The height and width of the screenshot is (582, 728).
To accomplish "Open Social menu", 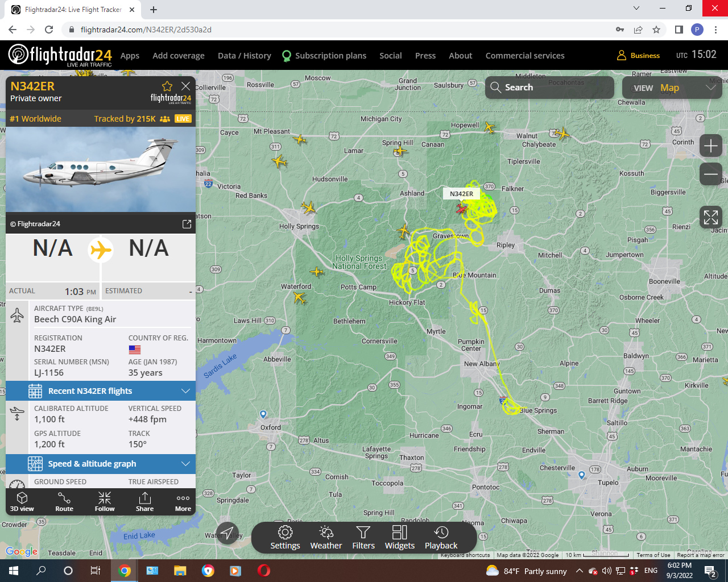I will coord(391,56).
